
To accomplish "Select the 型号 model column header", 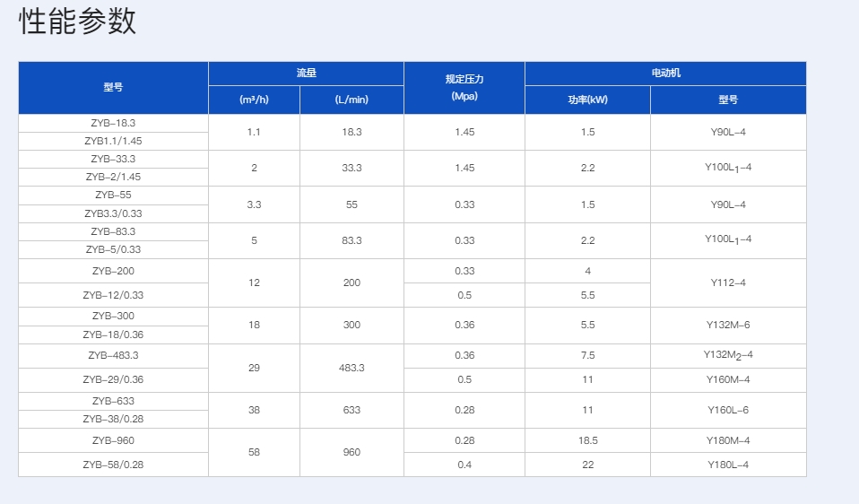I will tap(113, 88).
